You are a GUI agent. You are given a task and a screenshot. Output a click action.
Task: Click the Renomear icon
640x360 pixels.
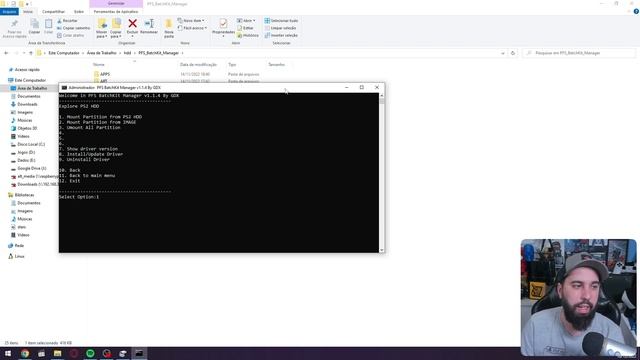tap(149, 24)
